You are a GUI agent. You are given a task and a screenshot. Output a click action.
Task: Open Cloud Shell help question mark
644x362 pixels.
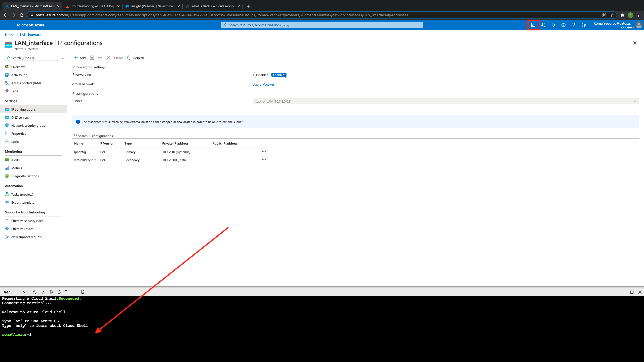click(x=43, y=292)
